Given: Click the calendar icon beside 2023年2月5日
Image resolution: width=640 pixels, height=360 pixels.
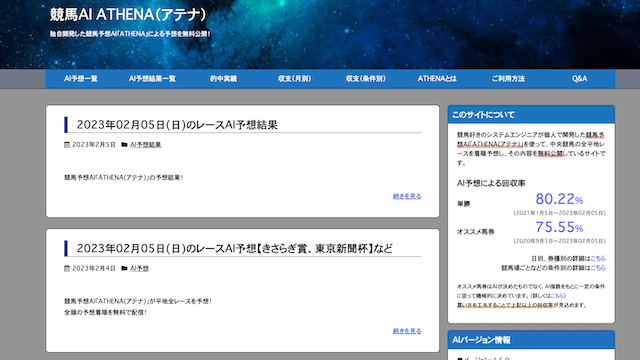Looking at the screenshot, I should pos(67,144).
